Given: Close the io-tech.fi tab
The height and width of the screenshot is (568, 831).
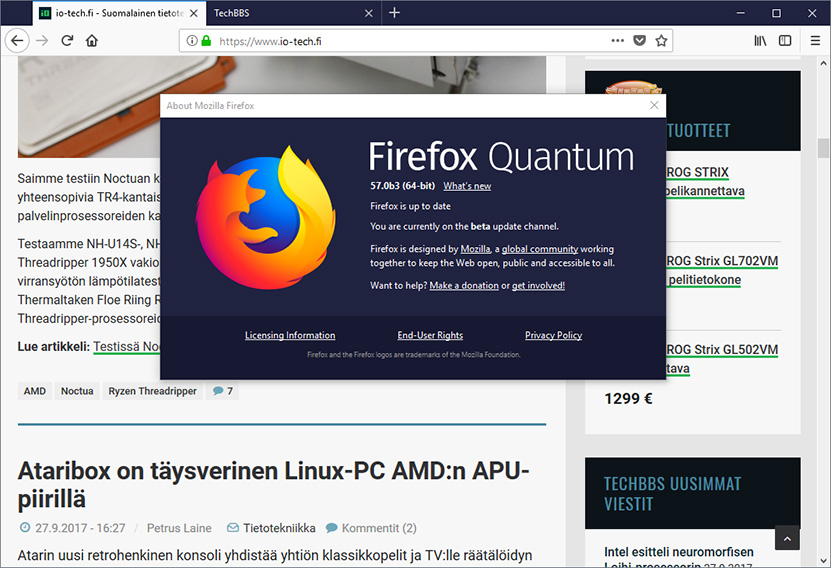Looking at the screenshot, I should (x=194, y=13).
